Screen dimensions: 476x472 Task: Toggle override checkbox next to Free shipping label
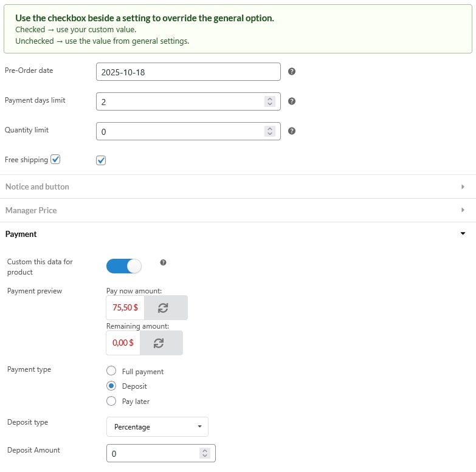click(55, 160)
